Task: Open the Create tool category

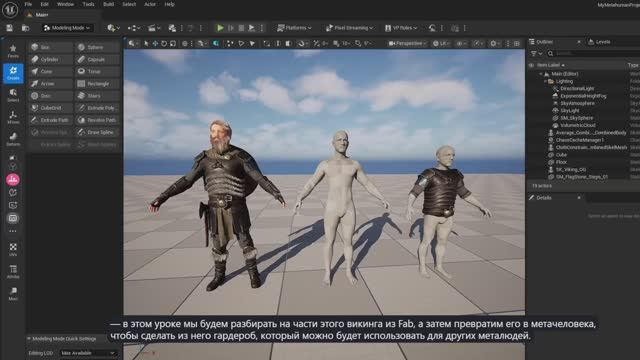Action: pos(13,73)
